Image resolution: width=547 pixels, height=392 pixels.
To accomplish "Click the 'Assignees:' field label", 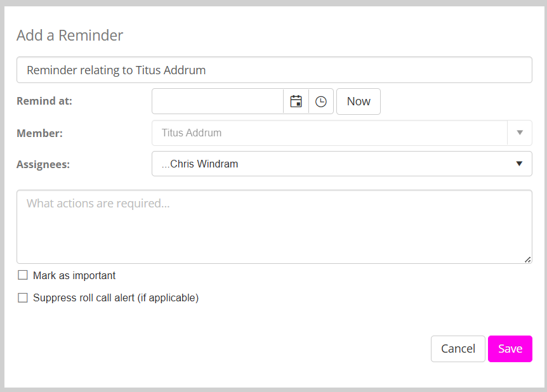I will (x=43, y=164).
